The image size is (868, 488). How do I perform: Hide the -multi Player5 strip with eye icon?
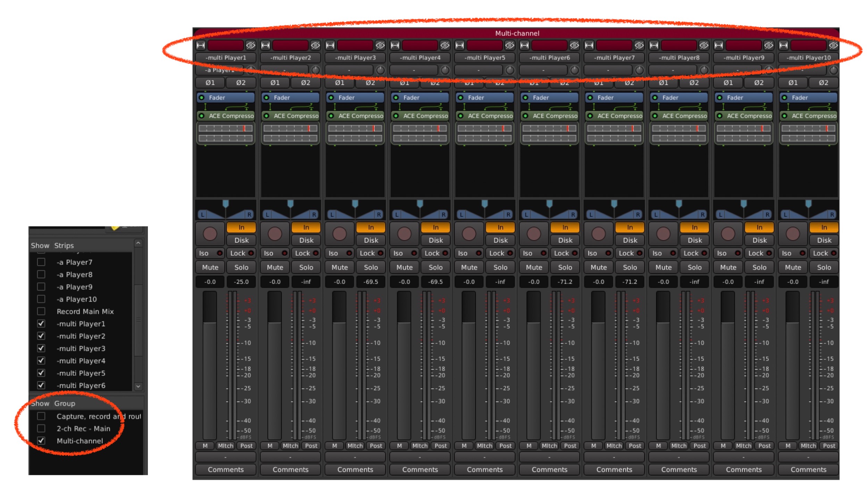(x=510, y=45)
